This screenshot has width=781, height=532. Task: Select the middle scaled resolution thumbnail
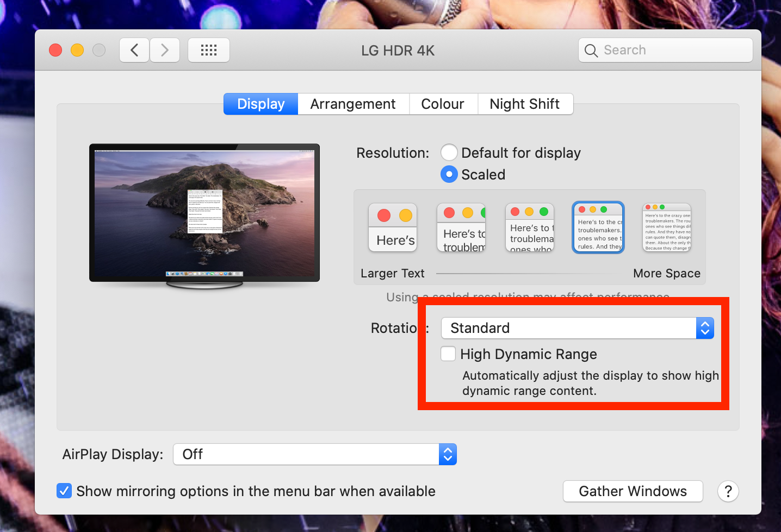pos(530,227)
